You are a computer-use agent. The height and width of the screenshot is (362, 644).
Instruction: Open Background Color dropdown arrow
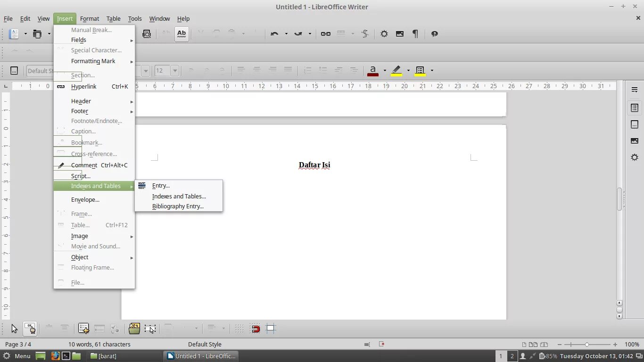pos(432,71)
